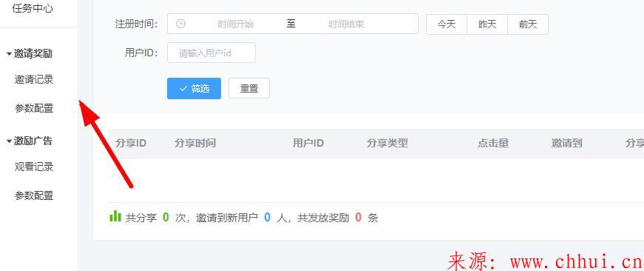644x271 pixels.
Task: Click the 点击量 column header
Action: click(493, 143)
